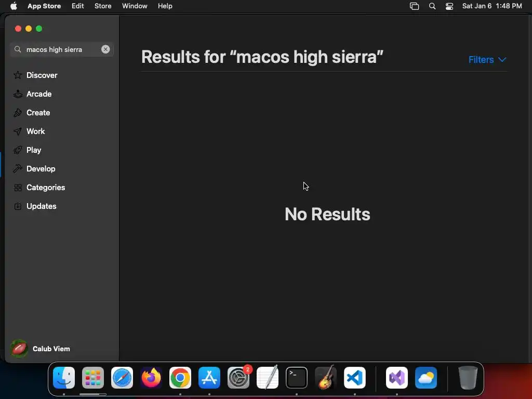Minimize the App Store window
Image resolution: width=532 pixels, height=399 pixels.
pyautogui.click(x=29, y=29)
